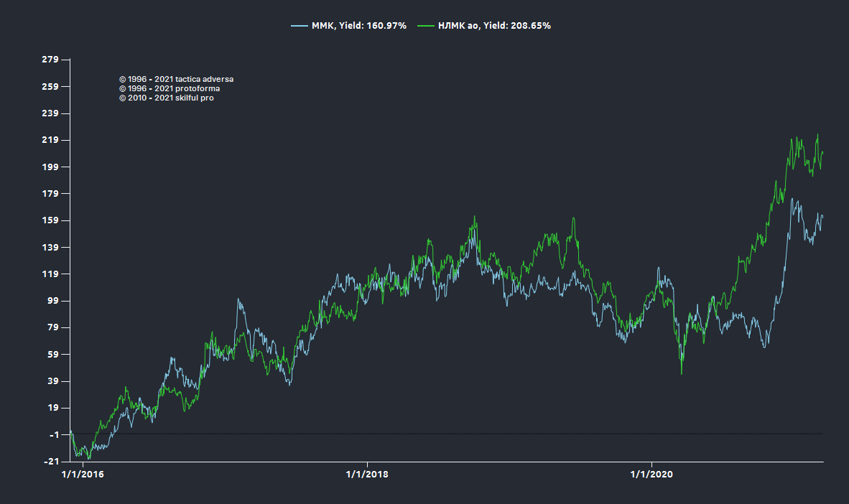Click the protoforma copyright line
Viewport: 849px width, 504px height.
coord(170,88)
